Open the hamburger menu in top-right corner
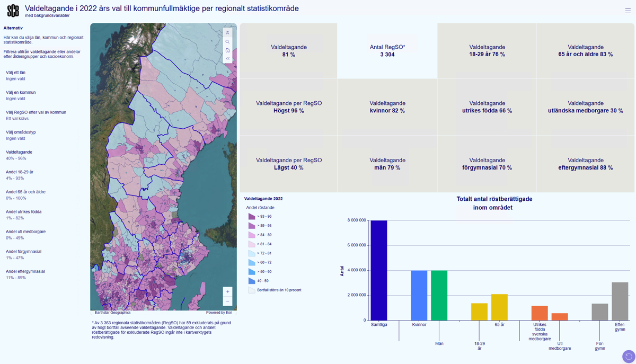 628,11
